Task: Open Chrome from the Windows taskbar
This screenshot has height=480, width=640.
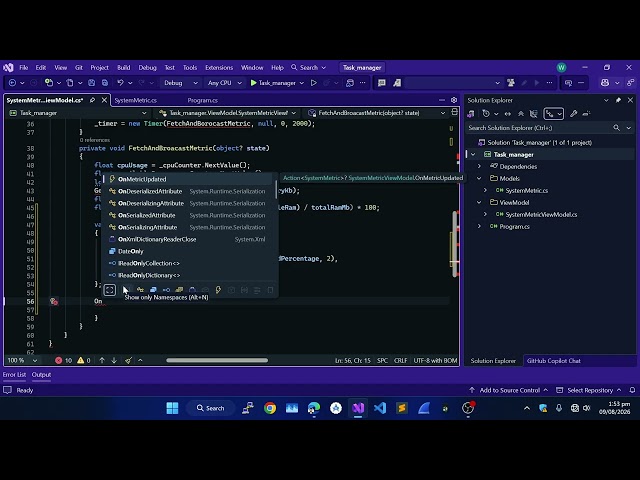Action: 270,408
